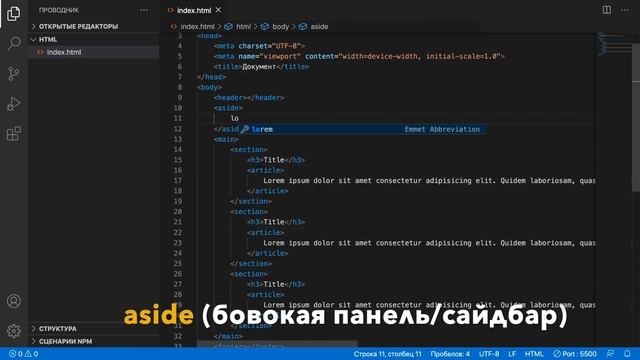Viewport: 640px width, 360px height.
Task: Open the Extensions view
Action: click(13, 133)
